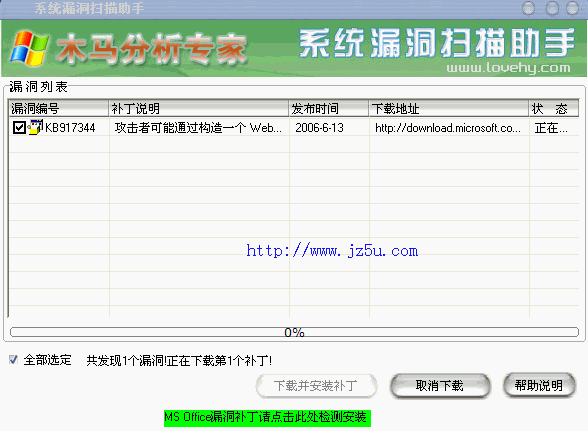Open 帮助说明 help button
This screenshot has height=431, width=588.
[539, 385]
